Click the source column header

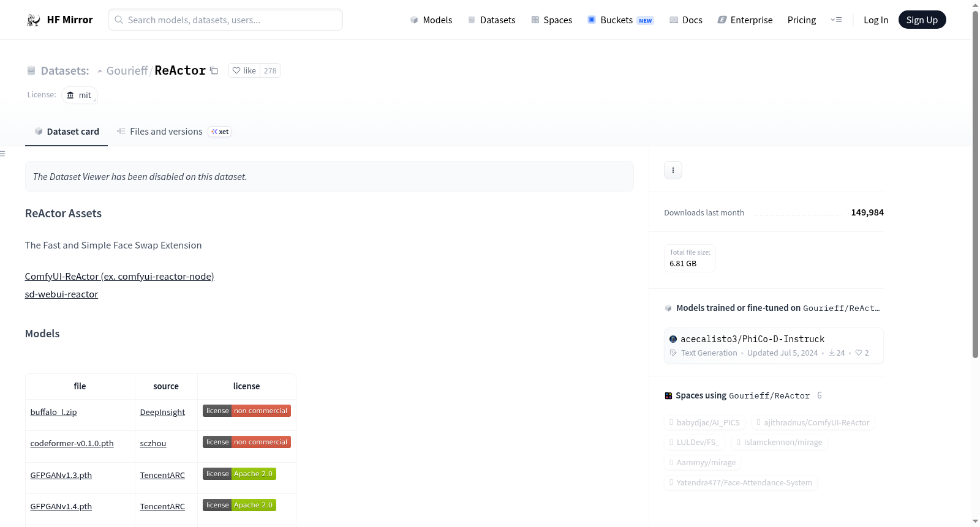[x=166, y=386]
